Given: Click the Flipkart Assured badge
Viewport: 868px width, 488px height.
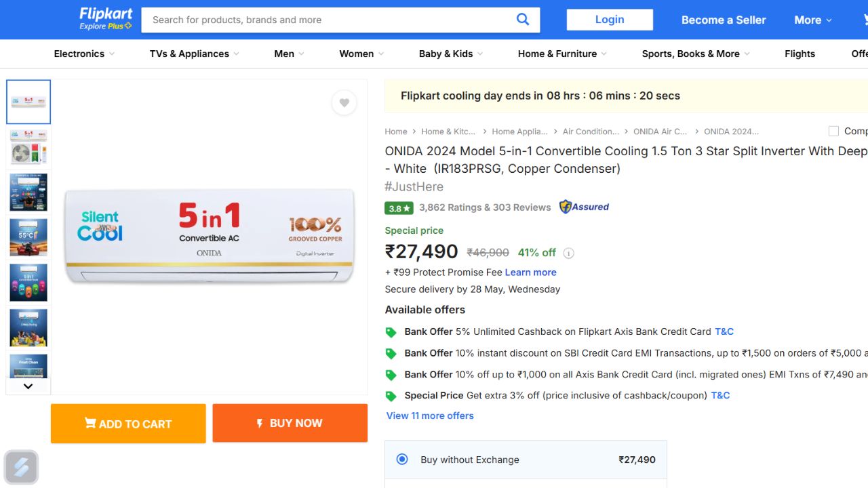Looking at the screenshot, I should [584, 207].
